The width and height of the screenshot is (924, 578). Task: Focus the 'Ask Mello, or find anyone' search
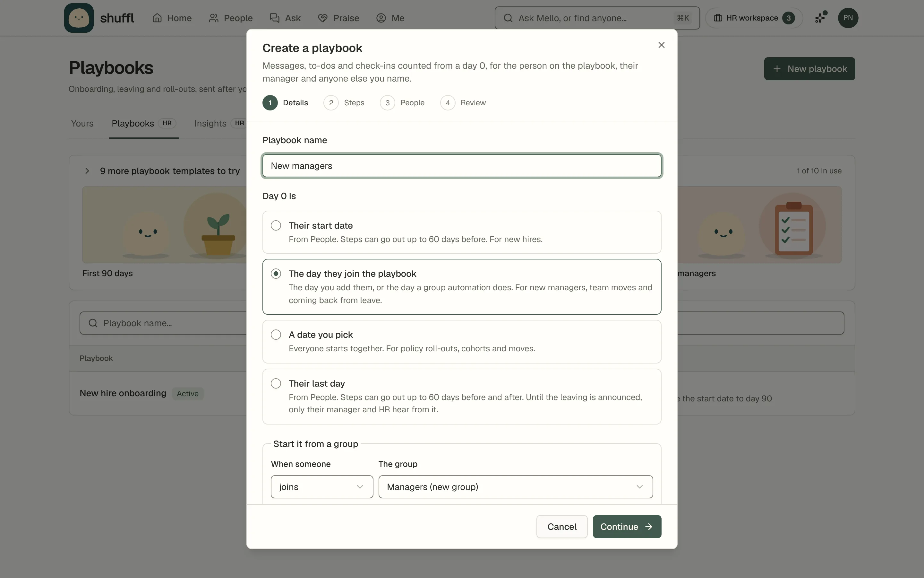597,18
